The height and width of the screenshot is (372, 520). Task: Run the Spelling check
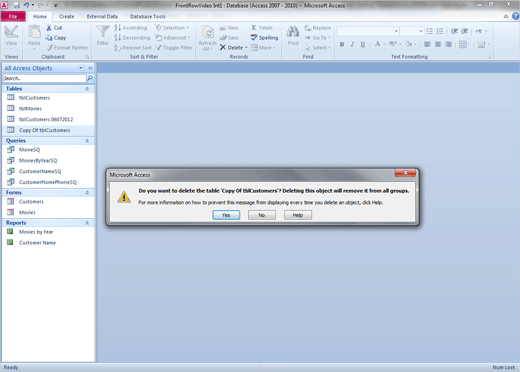[x=264, y=38]
